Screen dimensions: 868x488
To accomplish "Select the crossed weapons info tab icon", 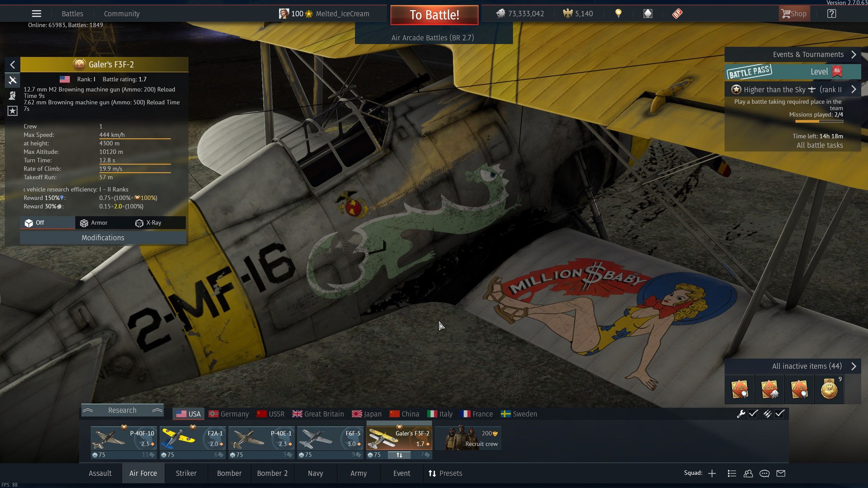I will pos(13,80).
